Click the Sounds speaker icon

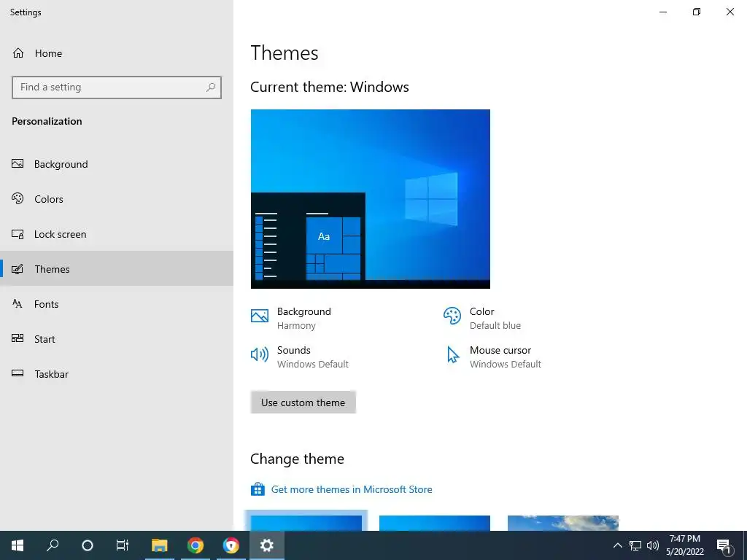pyautogui.click(x=260, y=354)
